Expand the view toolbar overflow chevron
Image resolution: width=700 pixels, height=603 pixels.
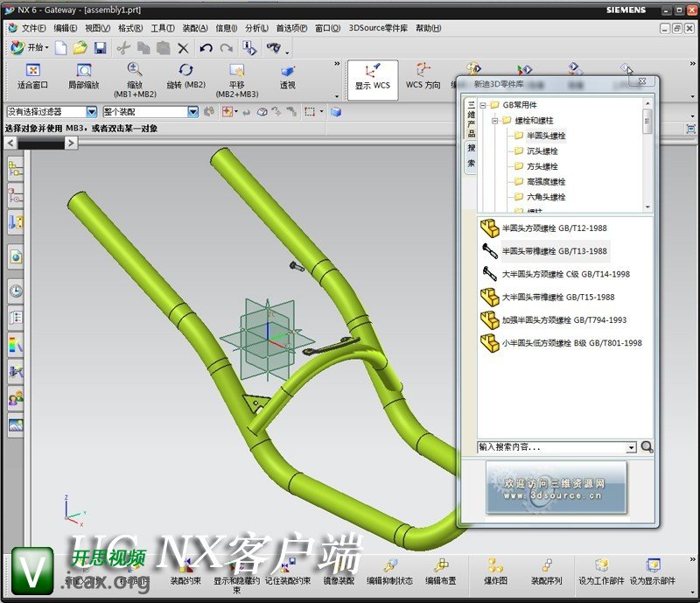[x=337, y=64]
